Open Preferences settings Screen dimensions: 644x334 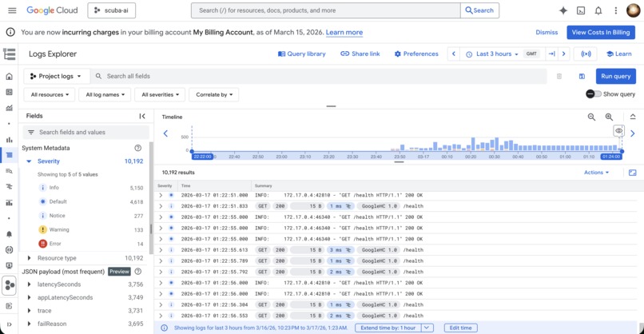[x=416, y=54]
